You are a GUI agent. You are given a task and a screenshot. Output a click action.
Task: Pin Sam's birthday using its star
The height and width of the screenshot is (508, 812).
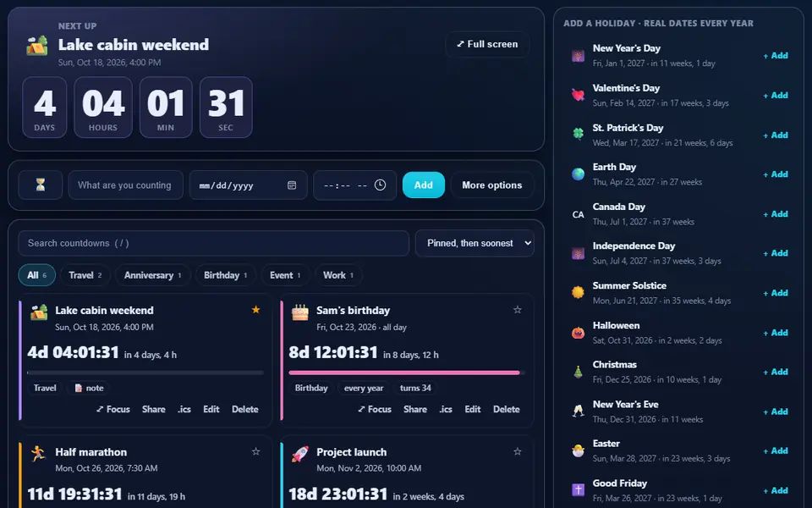[x=518, y=310]
